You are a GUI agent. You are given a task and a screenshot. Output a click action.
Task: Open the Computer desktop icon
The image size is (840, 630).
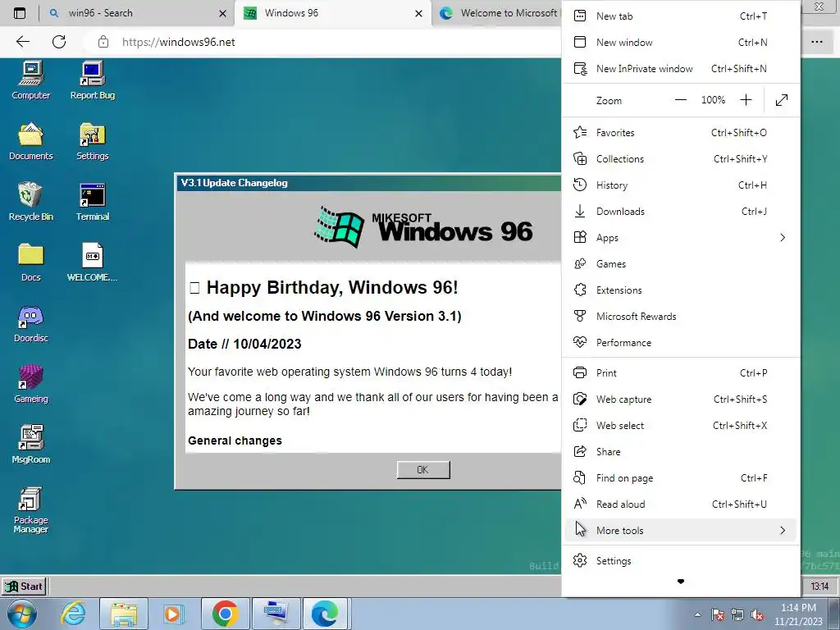tap(30, 80)
